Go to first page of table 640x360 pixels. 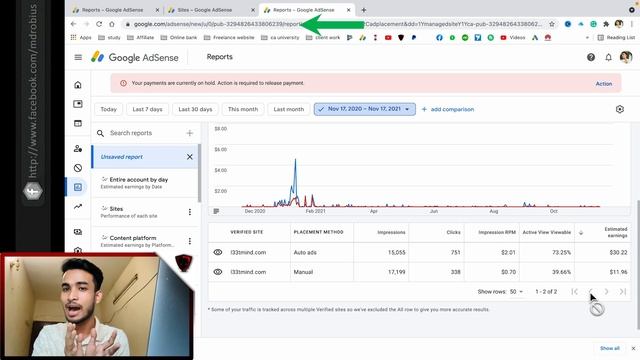click(x=574, y=291)
